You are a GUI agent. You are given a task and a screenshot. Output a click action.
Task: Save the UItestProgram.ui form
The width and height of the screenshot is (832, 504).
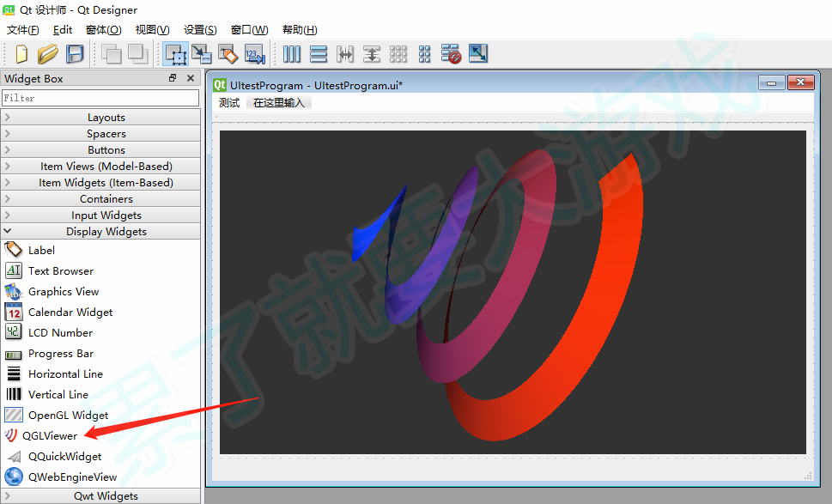(x=74, y=53)
